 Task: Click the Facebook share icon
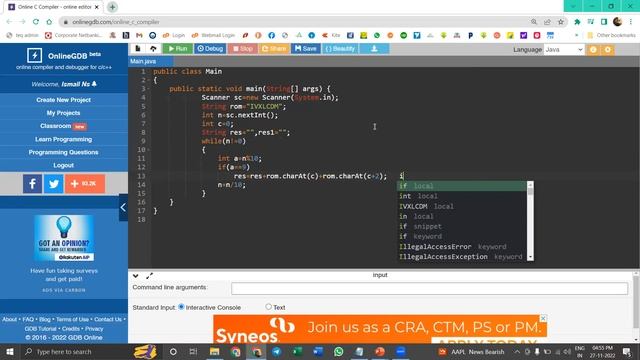pos(32,184)
